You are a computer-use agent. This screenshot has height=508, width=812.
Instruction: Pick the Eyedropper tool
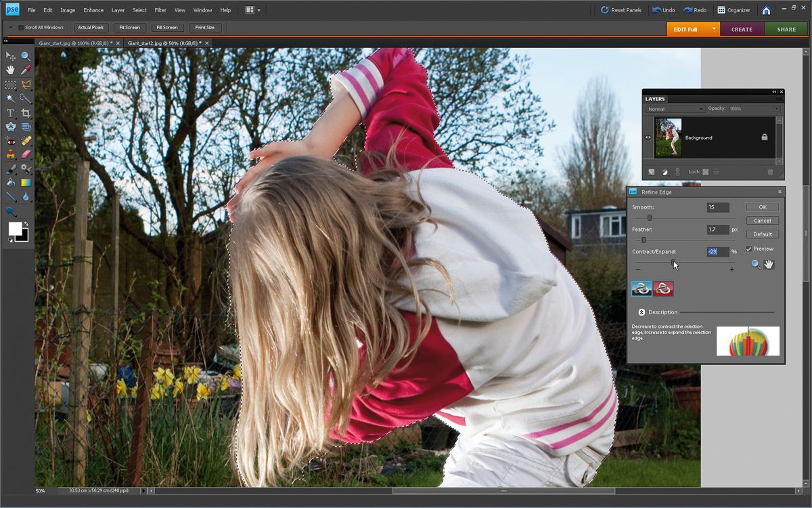pyautogui.click(x=24, y=70)
